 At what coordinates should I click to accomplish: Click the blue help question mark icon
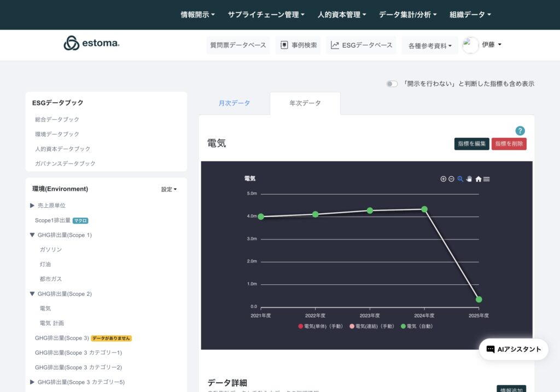coord(520,131)
